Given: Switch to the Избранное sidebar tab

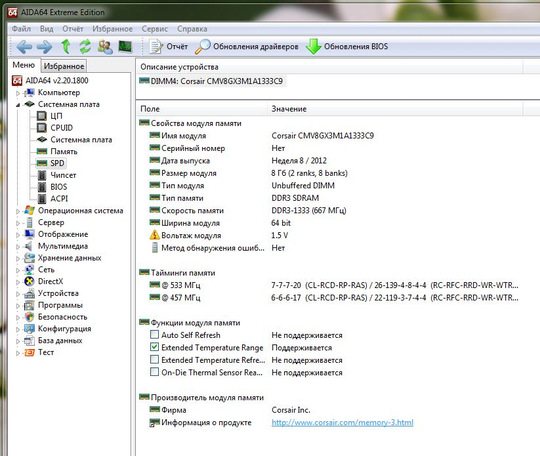Looking at the screenshot, I should click(x=64, y=66).
